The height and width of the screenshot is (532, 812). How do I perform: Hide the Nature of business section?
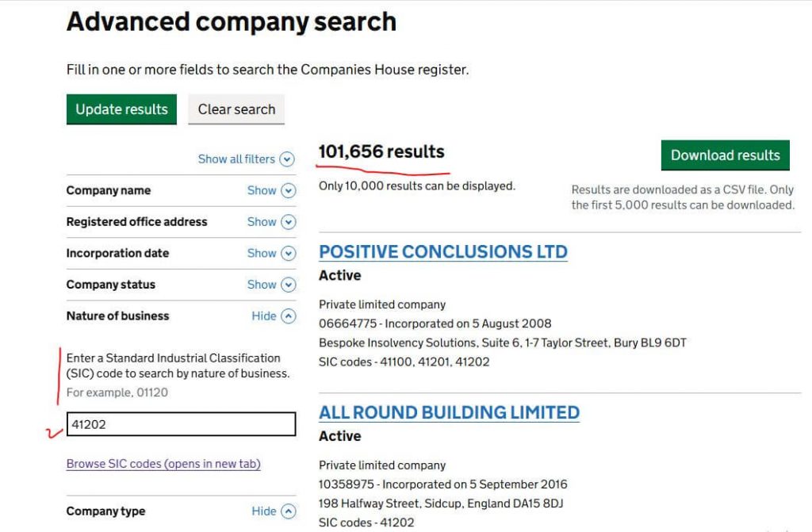(264, 316)
